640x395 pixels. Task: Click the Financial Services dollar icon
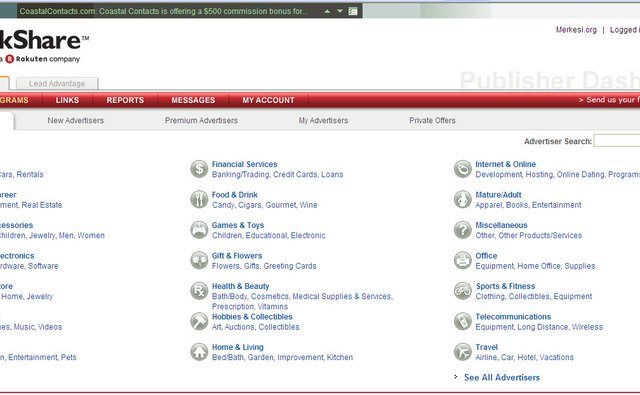coord(199,169)
